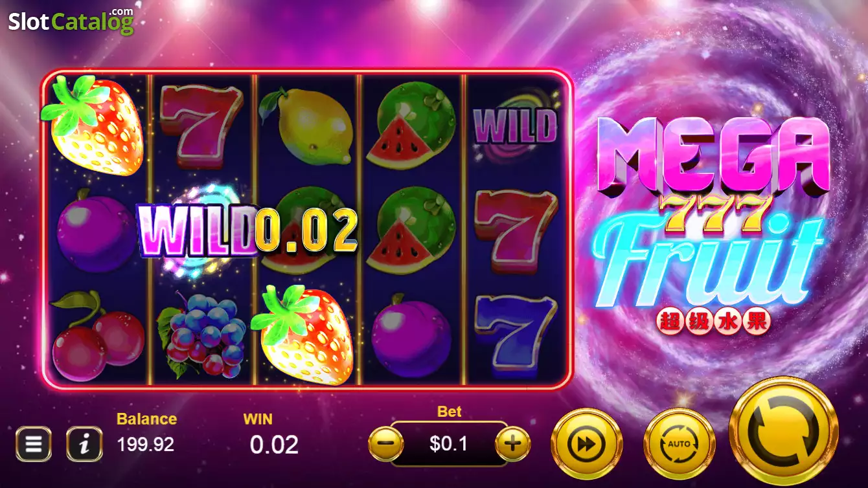
Task: Increase the bet with plus button
Action: (x=512, y=443)
